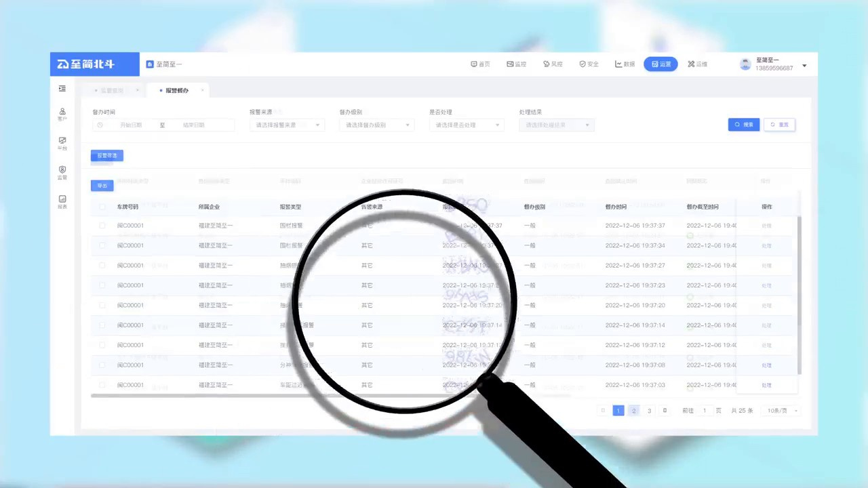Viewport: 868px width, 488px height.
Task: Open the 平台 (Platform) sidebar icon
Action: (x=62, y=143)
